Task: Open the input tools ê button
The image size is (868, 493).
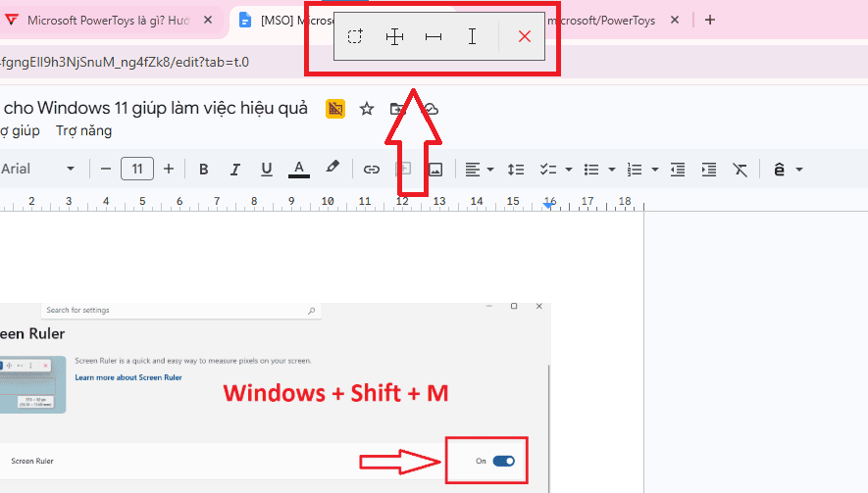Action: pyautogui.click(x=779, y=170)
